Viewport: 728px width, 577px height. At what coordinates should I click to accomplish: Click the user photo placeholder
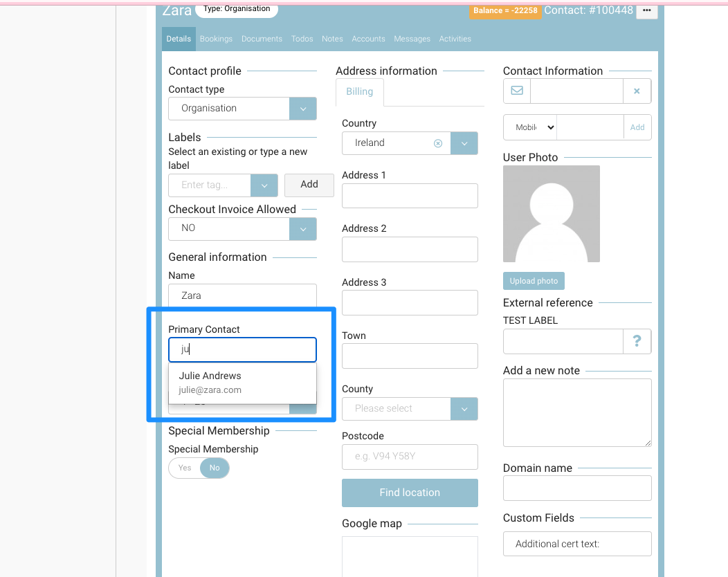552,214
